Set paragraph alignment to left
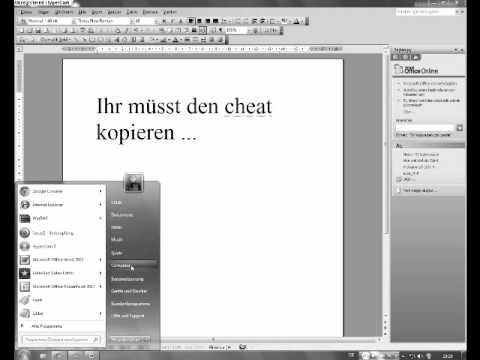Screen dimensions: 480x360 [x=191, y=21]
